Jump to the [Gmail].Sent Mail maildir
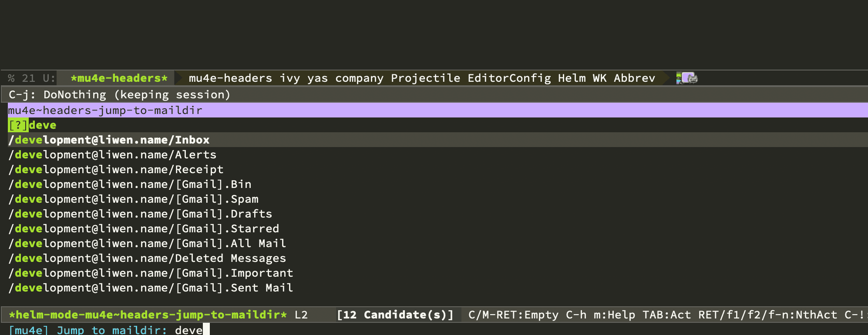 point(151,288)
